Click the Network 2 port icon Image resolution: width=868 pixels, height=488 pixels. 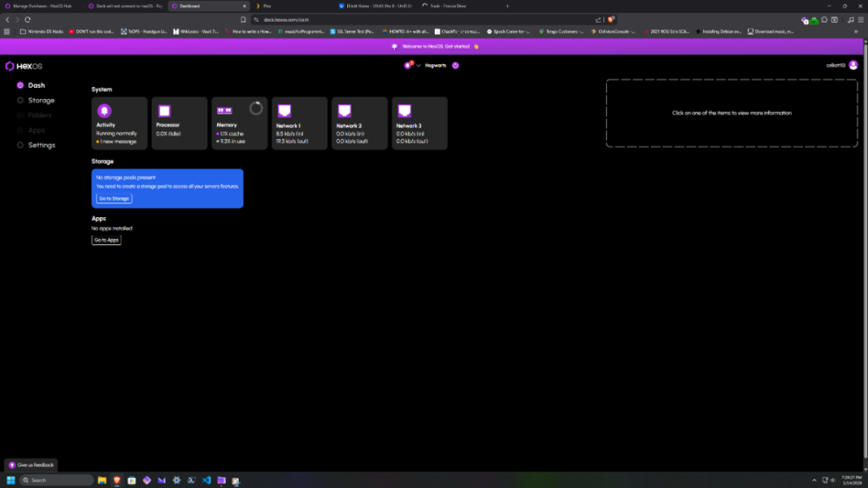tap(344, 110)
